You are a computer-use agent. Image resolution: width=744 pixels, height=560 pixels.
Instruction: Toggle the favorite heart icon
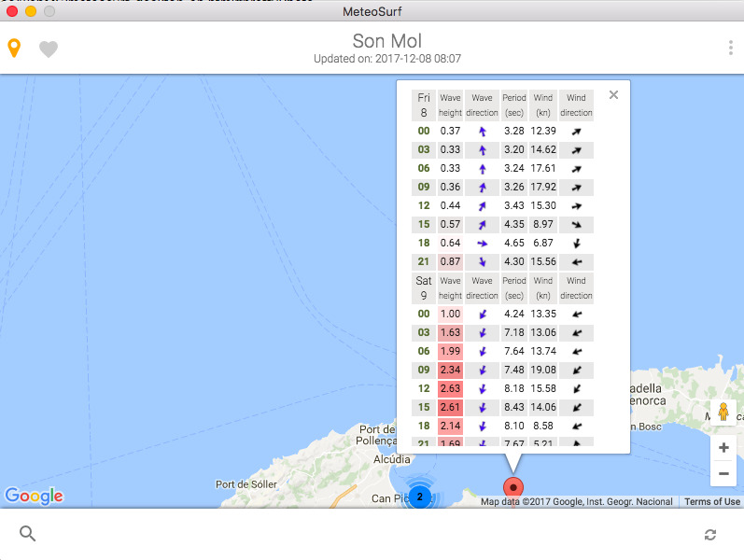click(49, 49)
